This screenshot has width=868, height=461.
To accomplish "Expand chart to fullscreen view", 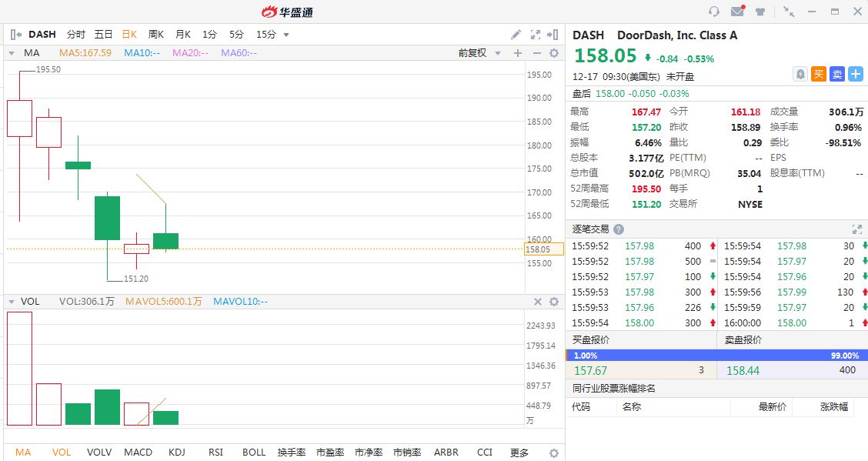I will click(x=536, y=35).
